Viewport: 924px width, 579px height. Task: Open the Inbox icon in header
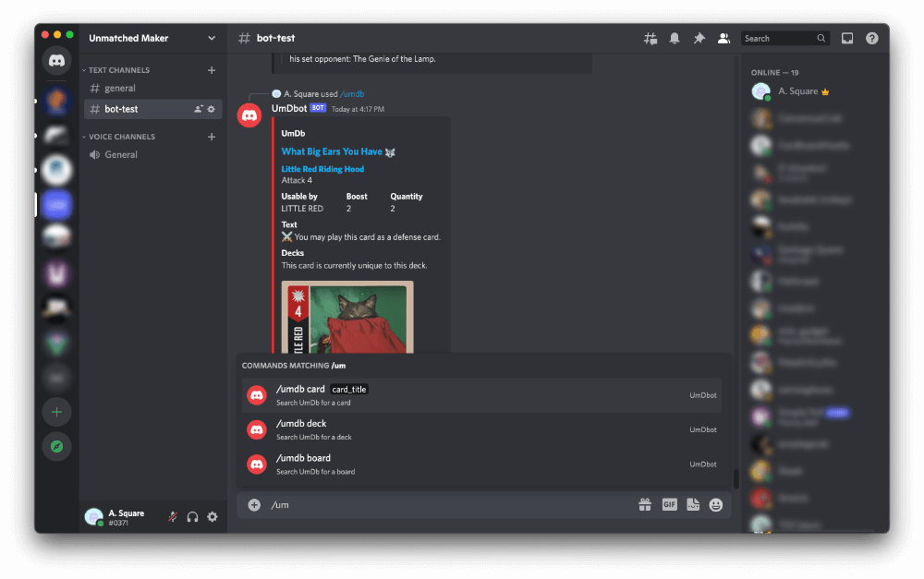[x=847, y=39]
